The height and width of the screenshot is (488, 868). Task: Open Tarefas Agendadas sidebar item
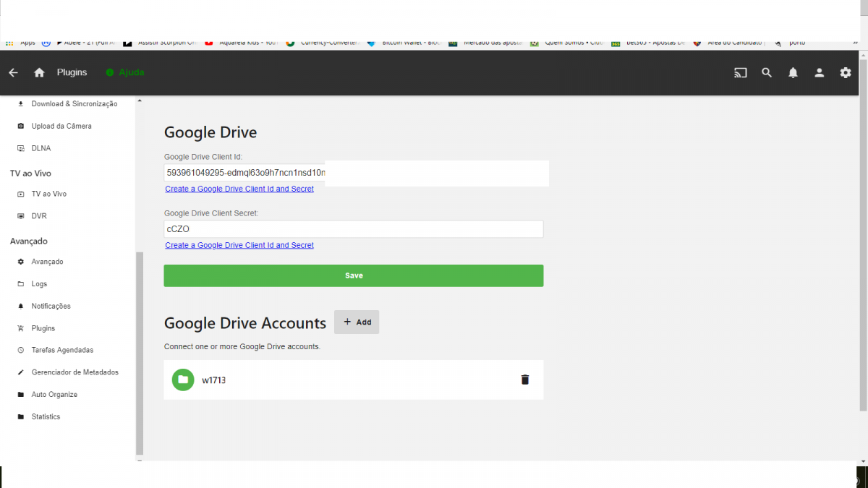click(x=62, y=350)
